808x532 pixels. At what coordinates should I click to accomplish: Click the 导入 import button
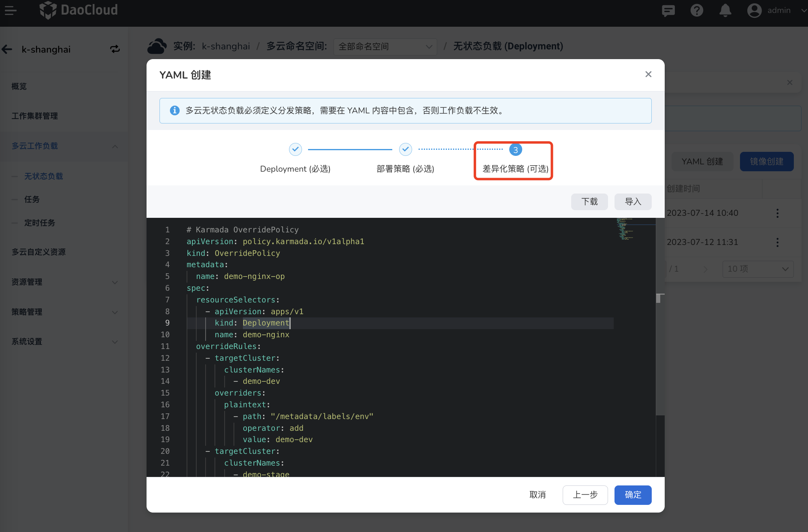pos(633,202)
